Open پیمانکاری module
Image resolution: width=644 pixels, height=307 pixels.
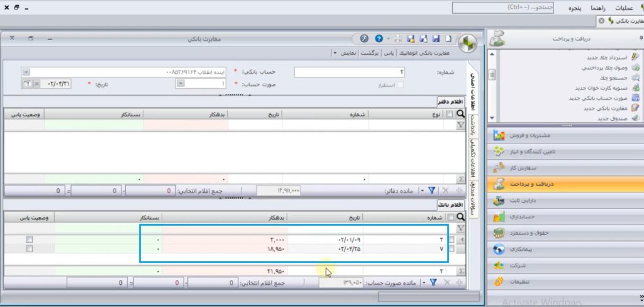click(x=566, y=250)
